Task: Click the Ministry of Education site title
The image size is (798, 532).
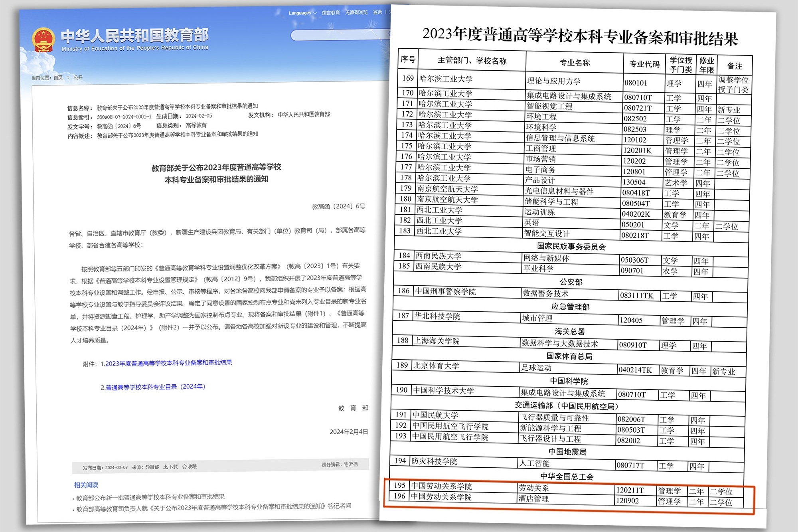Action: [134, 37]
